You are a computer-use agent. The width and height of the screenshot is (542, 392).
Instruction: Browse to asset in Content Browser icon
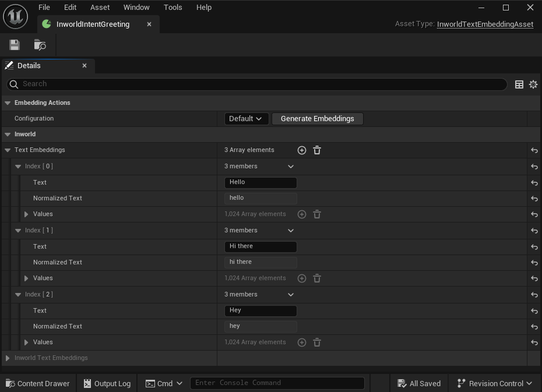(40, 45)
